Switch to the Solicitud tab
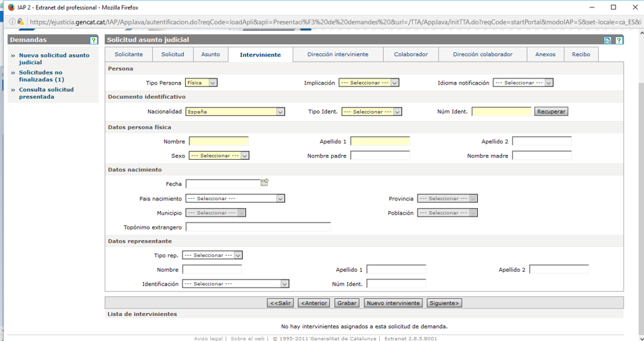The height and width of the screenshot is (341, 644). (x=172, y=54)
